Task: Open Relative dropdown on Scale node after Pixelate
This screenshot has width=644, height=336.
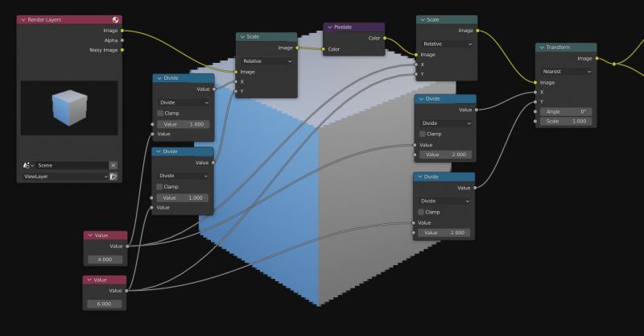Action: click(x=448, y=44)
